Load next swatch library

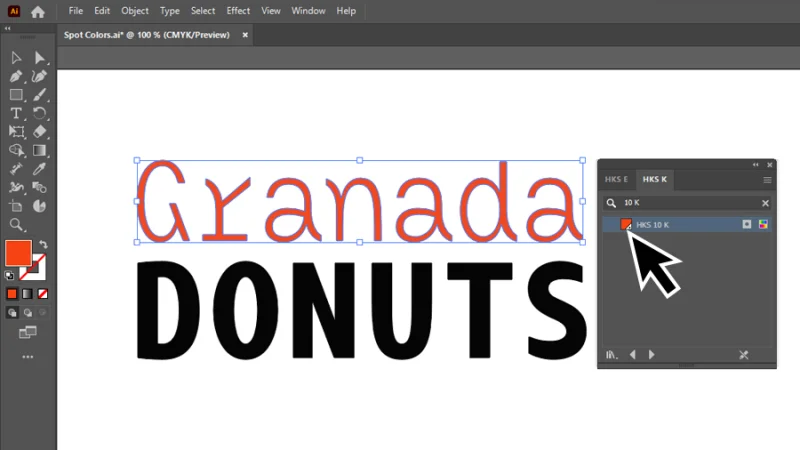point(652,355)
